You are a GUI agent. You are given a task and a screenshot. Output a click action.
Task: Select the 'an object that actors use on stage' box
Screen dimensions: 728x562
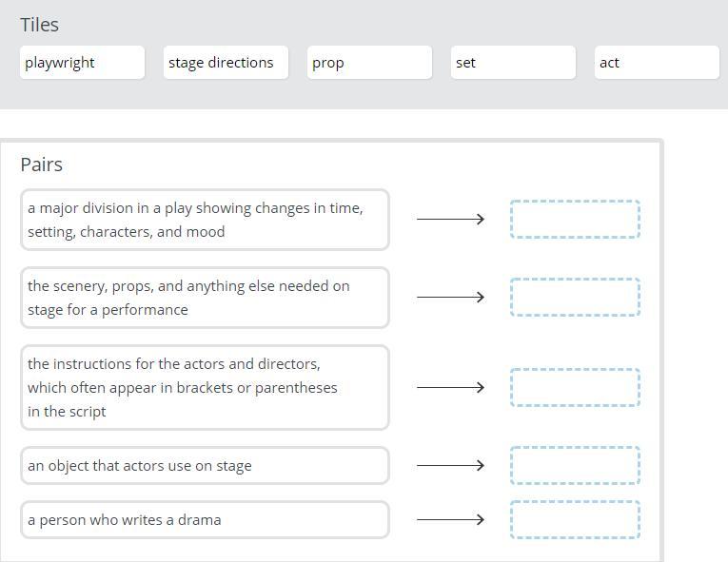[205, 465]
